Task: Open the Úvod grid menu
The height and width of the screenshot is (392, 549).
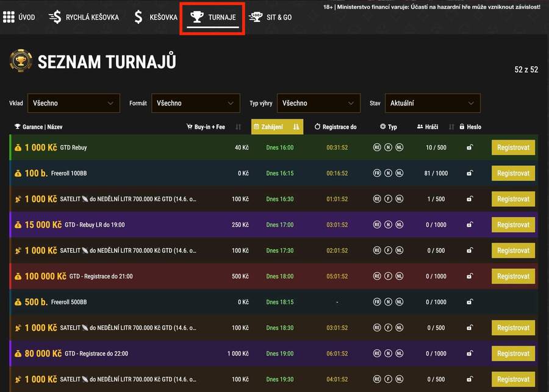Action: point(19,17)
